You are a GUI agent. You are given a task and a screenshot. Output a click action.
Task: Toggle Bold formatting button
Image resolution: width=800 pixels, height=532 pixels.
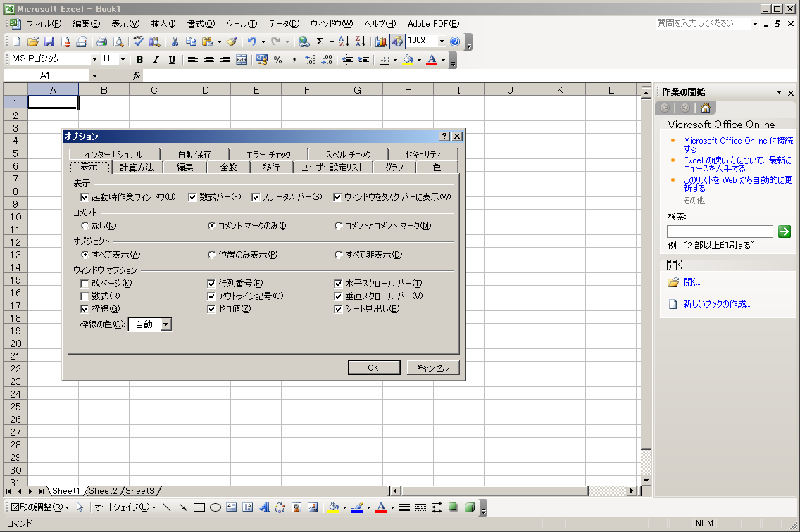coord(139,60)
